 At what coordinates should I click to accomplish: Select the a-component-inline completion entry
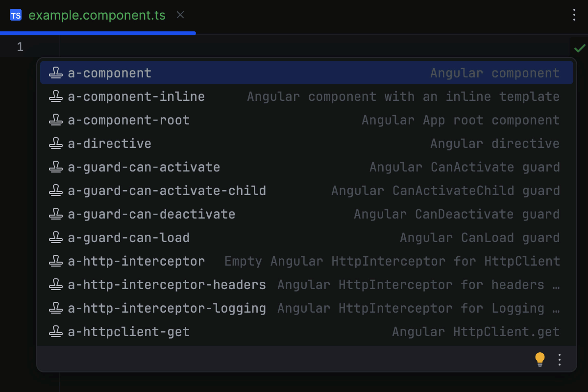tap(136, 96)
